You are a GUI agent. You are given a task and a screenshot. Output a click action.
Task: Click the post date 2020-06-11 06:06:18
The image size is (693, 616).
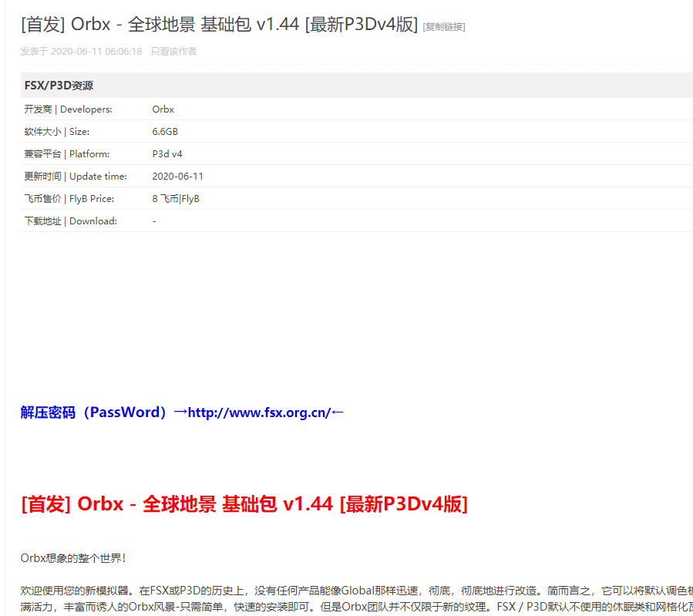96,51
